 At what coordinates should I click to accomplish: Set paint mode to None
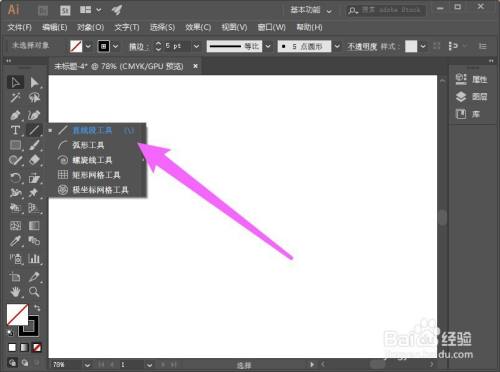click(x=37, y=348)
